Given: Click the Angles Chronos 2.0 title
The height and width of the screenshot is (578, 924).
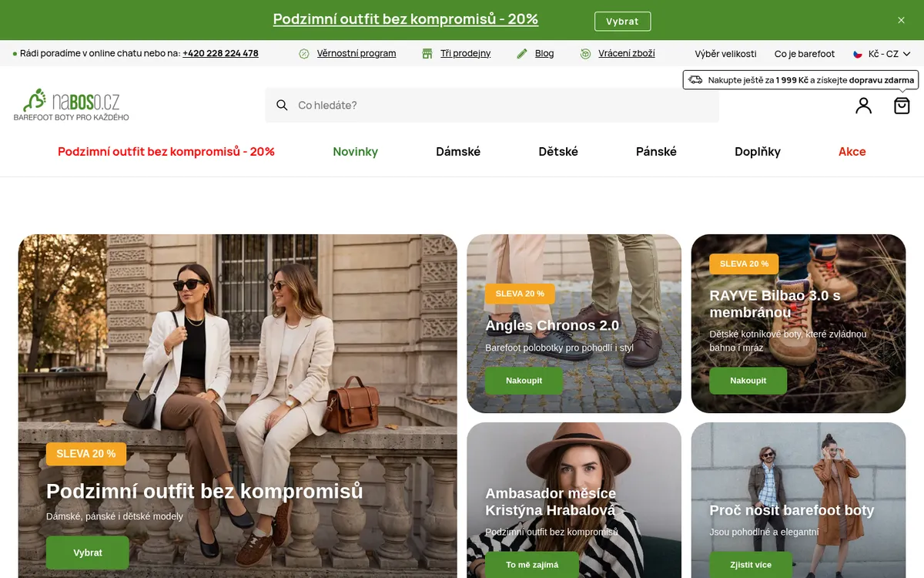Looking at the screenshot, I should [552, 325].
